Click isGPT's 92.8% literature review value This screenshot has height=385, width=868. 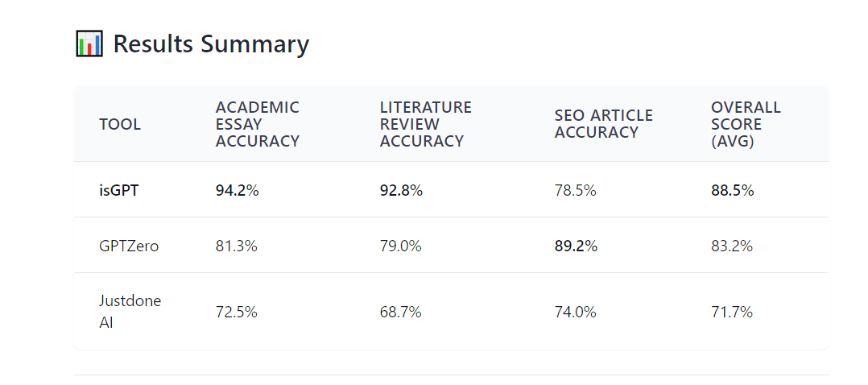401,190
